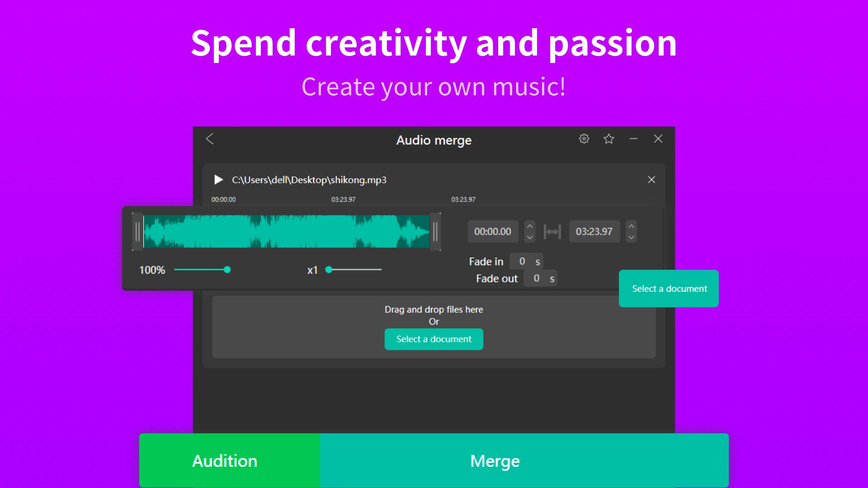Screen dimensions: 868x488
Task: Play the shikong.mp3 track
Action: click(218, 180)
